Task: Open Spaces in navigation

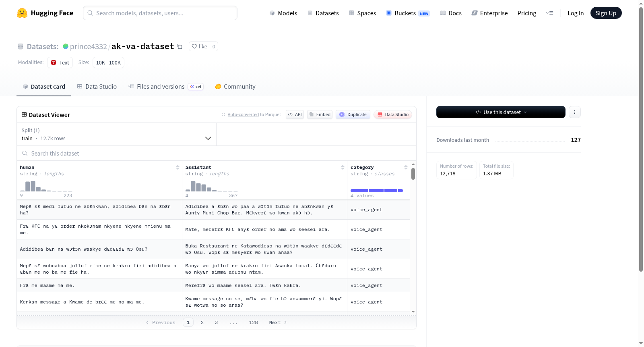Action: coord(363,13)
